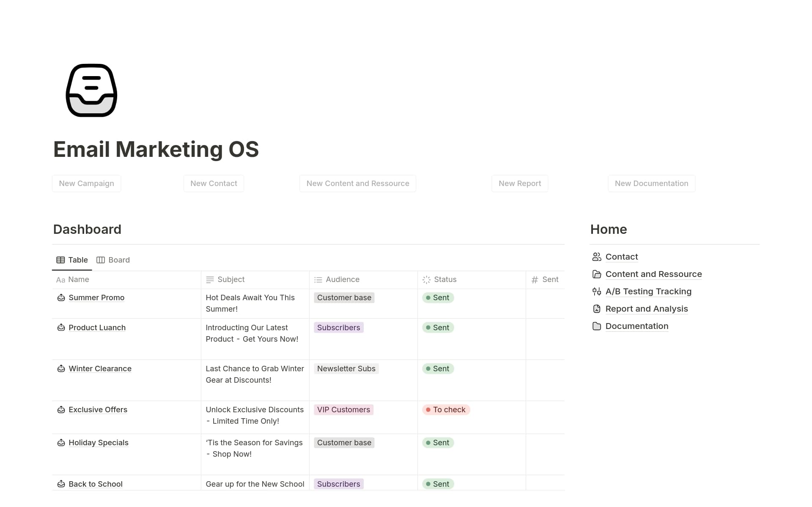Image resolution: width=812 pixels, height=507 pixels.
Task: Click the Content and Ressource folder icon
Action: [596, 274]
